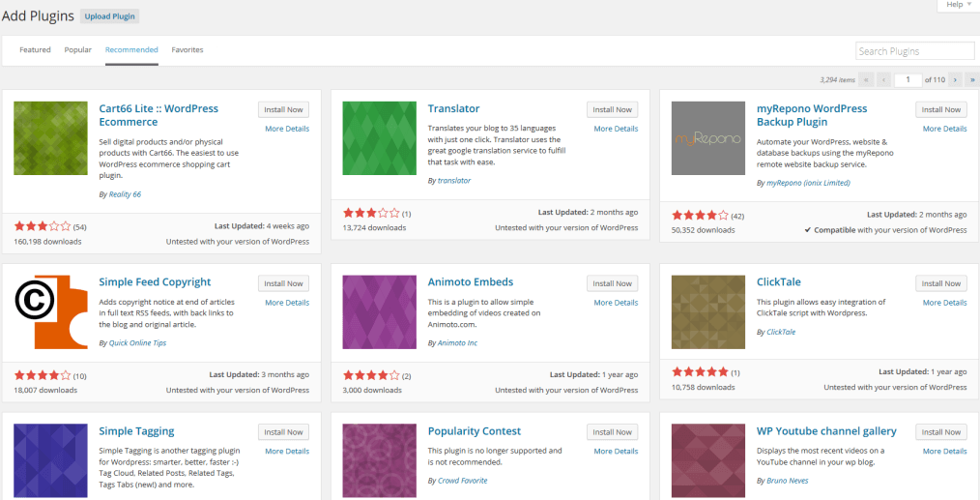Open WP Youtube channel gallery title
The image size is (980, 500).
click(826, 431)
